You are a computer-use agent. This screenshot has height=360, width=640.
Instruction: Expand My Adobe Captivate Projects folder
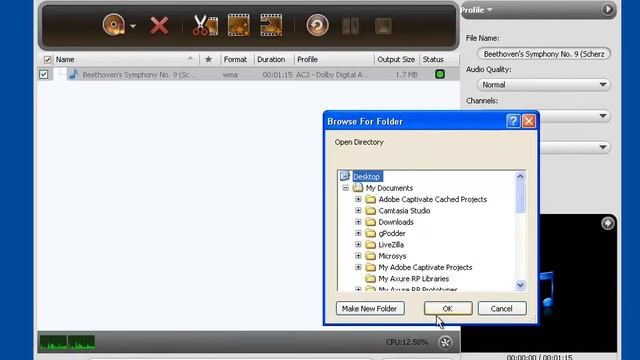358,267
